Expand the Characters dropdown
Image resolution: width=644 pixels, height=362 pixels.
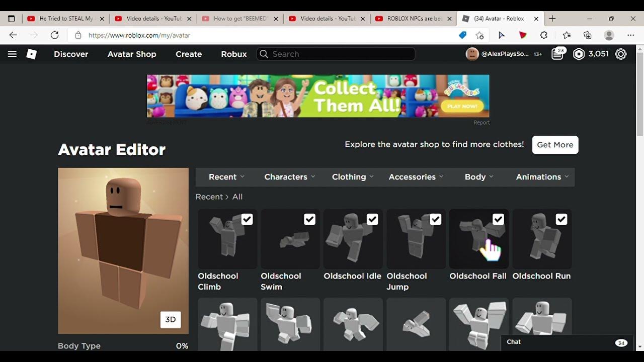(290, 177)
